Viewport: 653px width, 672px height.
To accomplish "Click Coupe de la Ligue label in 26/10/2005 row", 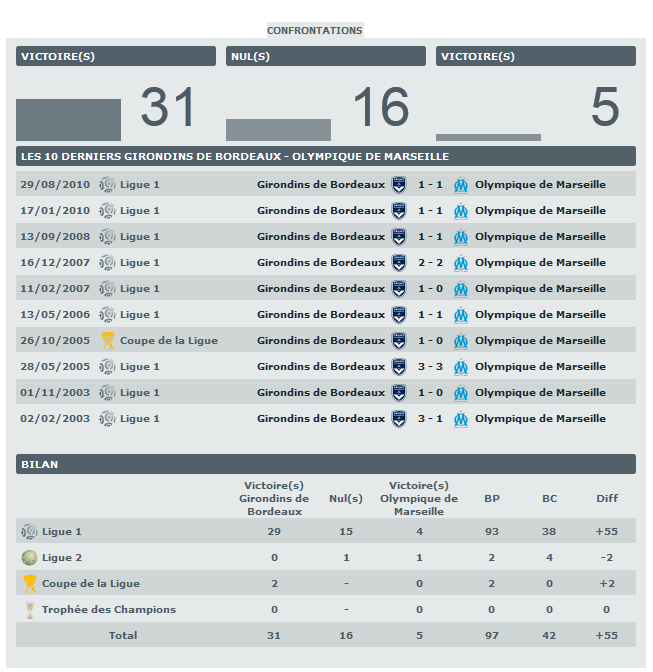I will [168, 341].
